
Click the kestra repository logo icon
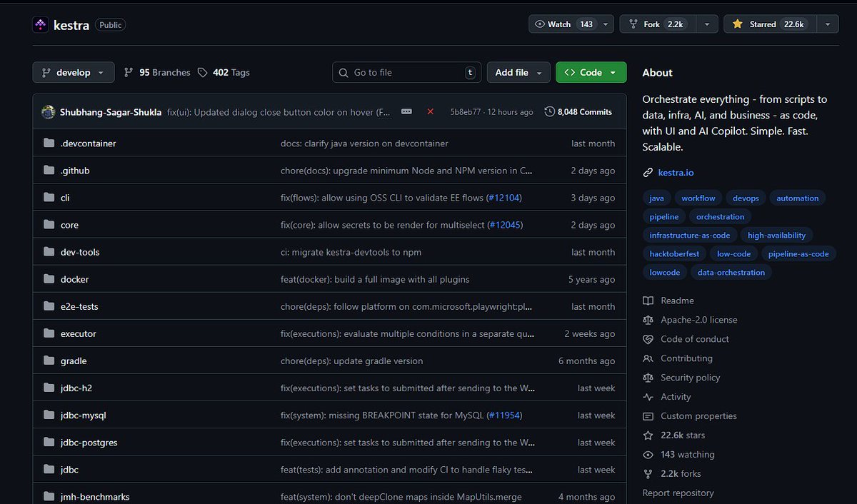[x=40, y=25]
